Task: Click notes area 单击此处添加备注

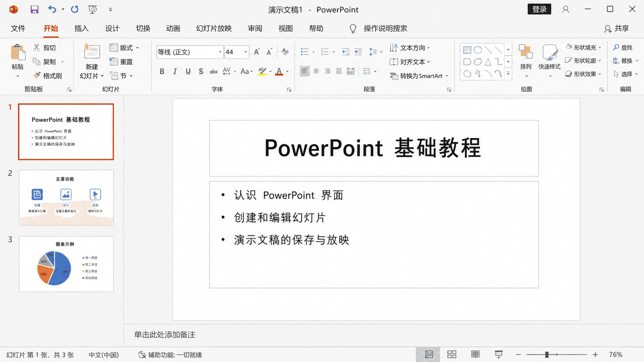Action: click(x=164, y=335)
